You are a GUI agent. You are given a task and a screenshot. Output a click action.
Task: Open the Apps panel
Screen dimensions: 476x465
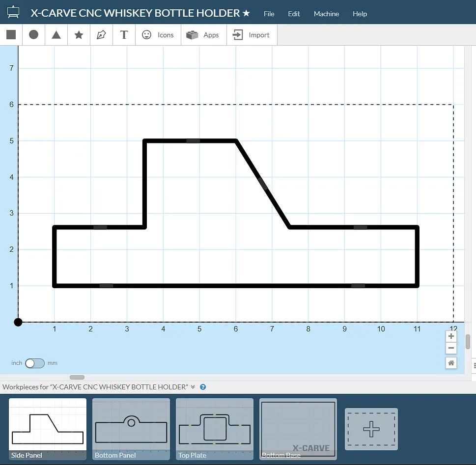click(x=203, y=35)
